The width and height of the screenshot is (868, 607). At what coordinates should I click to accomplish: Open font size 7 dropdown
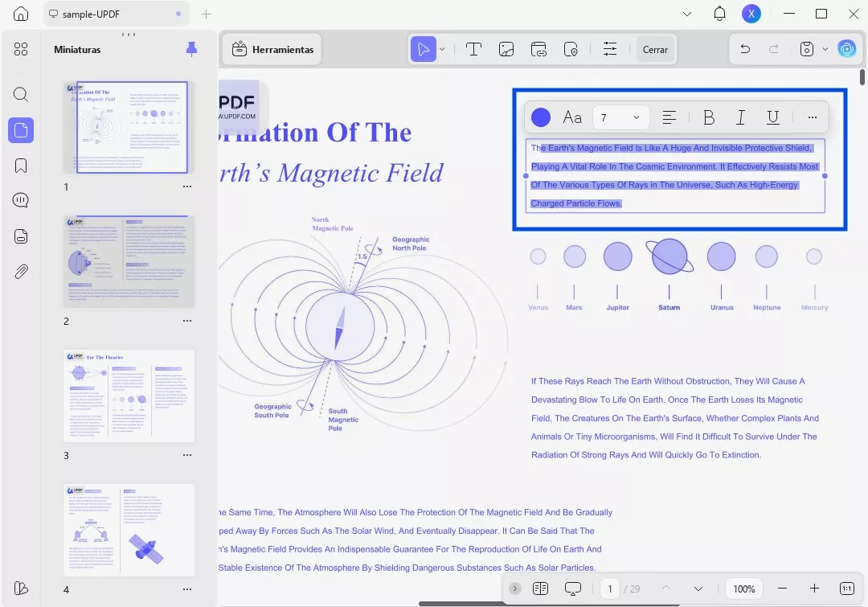coord(620,117)
